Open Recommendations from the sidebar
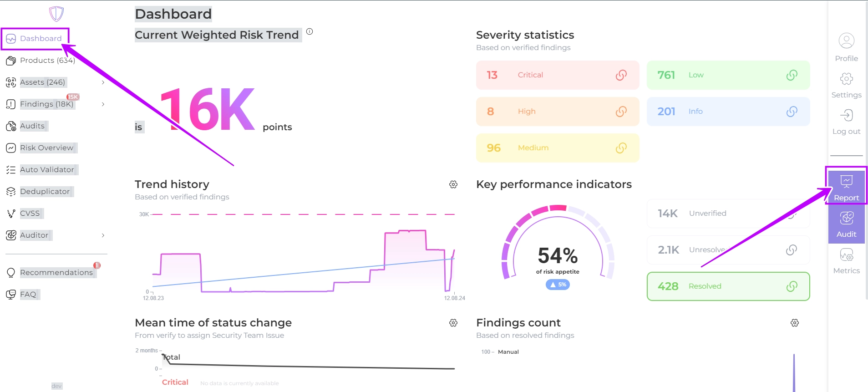868x392 pixels. tap(56, 273)
